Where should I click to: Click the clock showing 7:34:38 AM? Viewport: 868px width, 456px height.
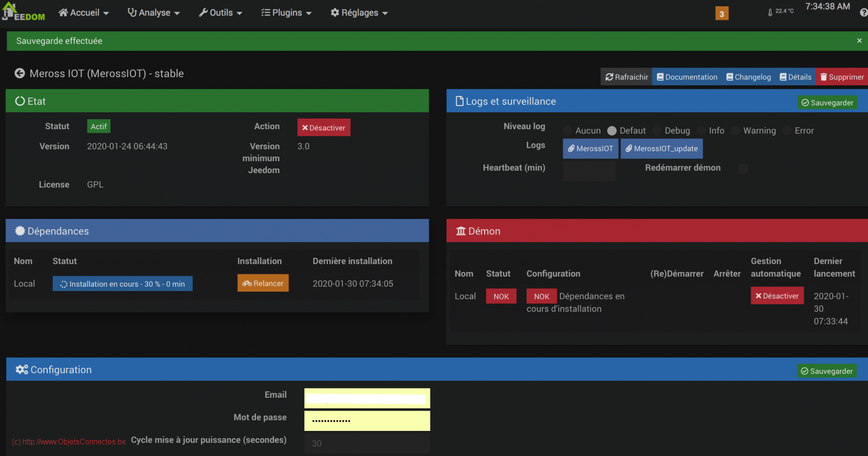(x=827, y=7)
